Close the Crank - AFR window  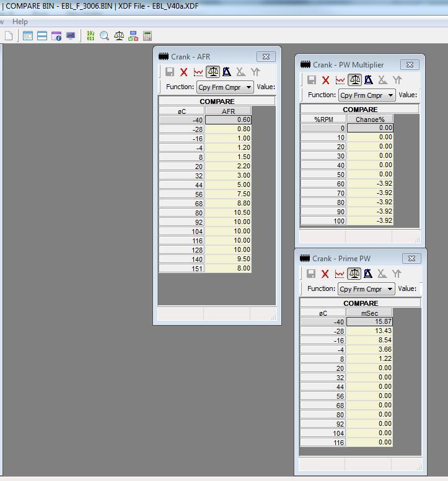(266, 56)
